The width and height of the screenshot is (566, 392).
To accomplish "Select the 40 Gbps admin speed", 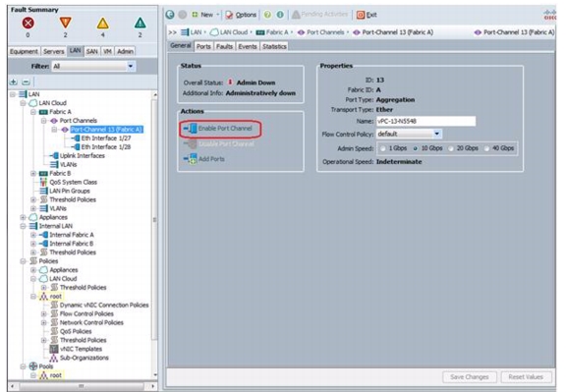I will [486, 148].
